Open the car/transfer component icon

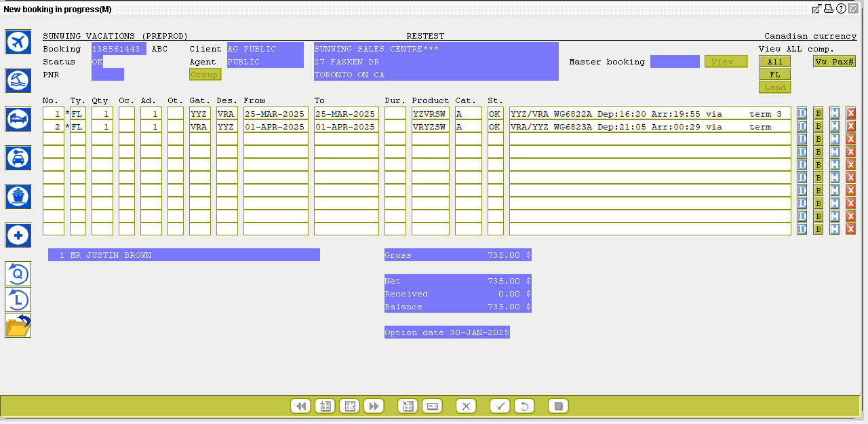point(18,158)
